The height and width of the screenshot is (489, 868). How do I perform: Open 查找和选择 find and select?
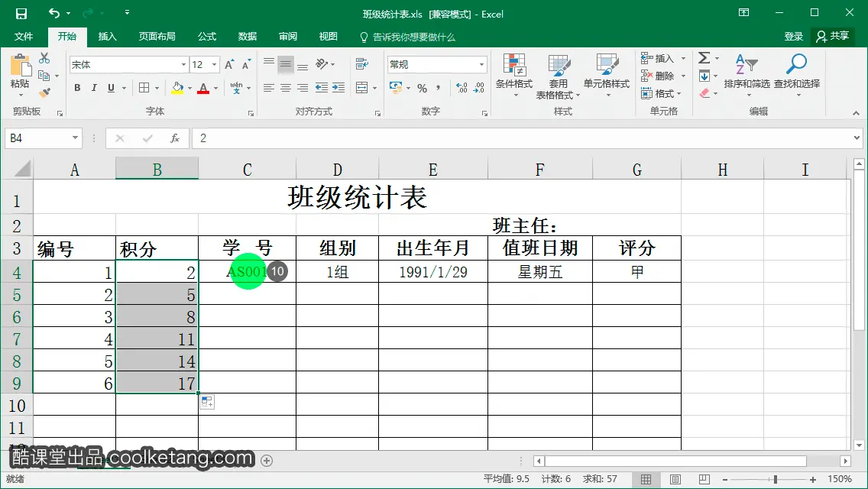(x=797, y=74)
